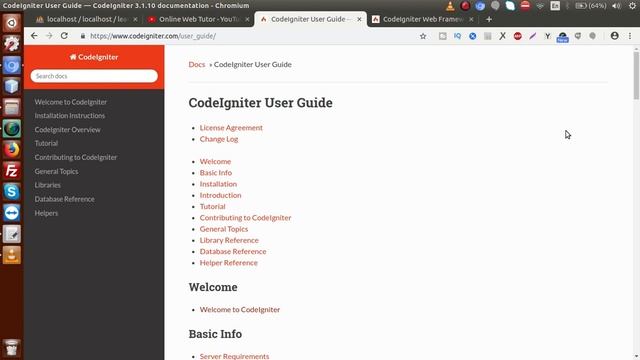The image size is (640, 360).
Task: Open Contributing to CodeIgniter in sidebar
Action: 76,157
